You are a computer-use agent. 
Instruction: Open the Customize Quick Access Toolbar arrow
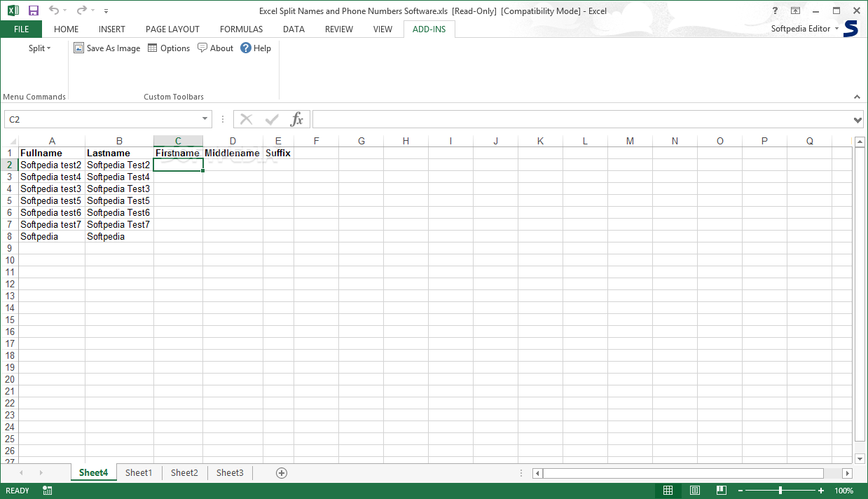pyautogui.click(x=106, y=11)
